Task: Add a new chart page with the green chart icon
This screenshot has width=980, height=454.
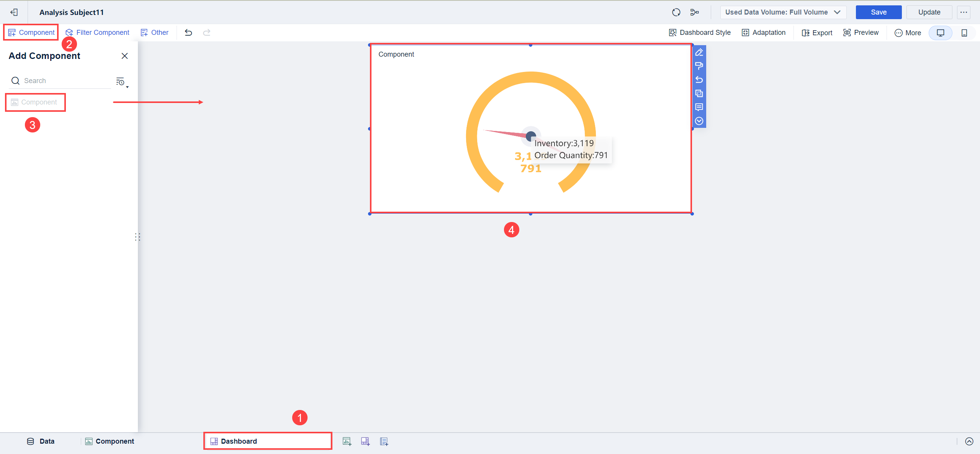Action: tap(347, 441)
